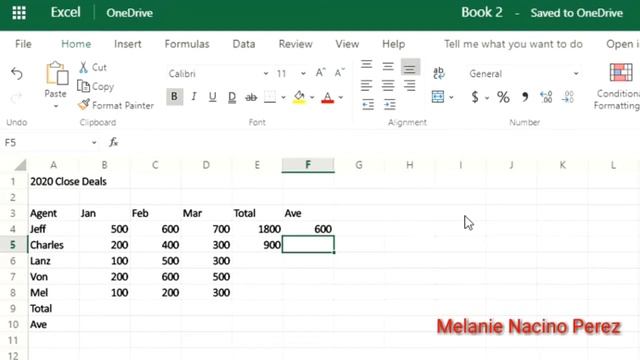
Task: Apply comma style format
Action: pyautogui.click(x=524, y=97)
